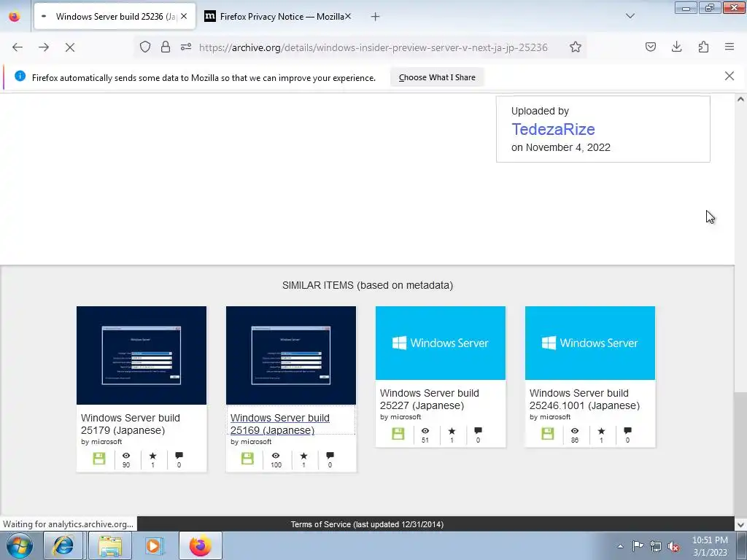The width and height of the screenshot is (747, 560).
Task: Open Windows Explorer folder on taskbar
Action: point(109,545)
